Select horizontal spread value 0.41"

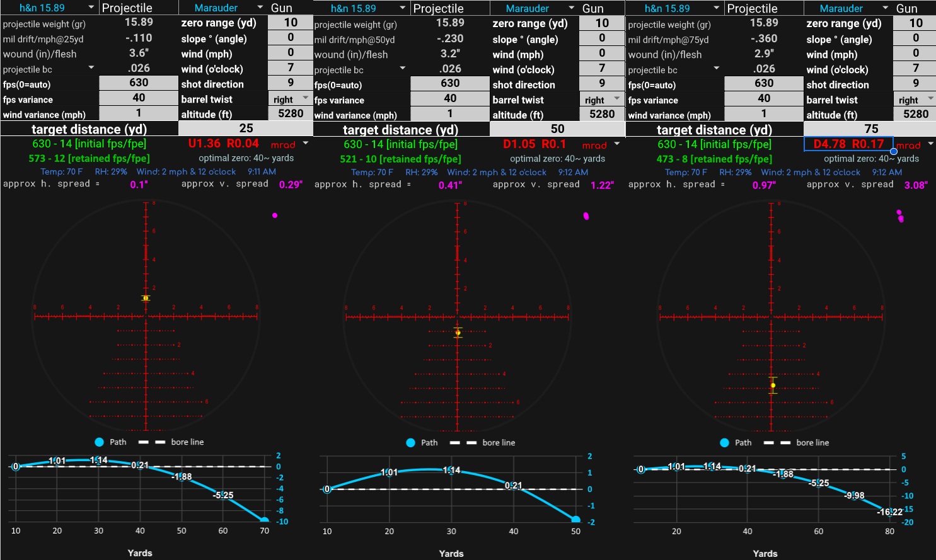click(450, 185)
